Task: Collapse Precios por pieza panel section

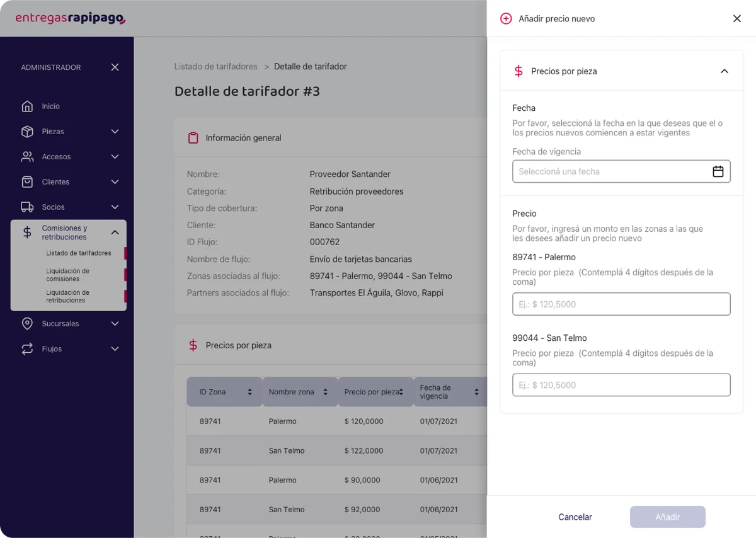Action: (724, 71)
